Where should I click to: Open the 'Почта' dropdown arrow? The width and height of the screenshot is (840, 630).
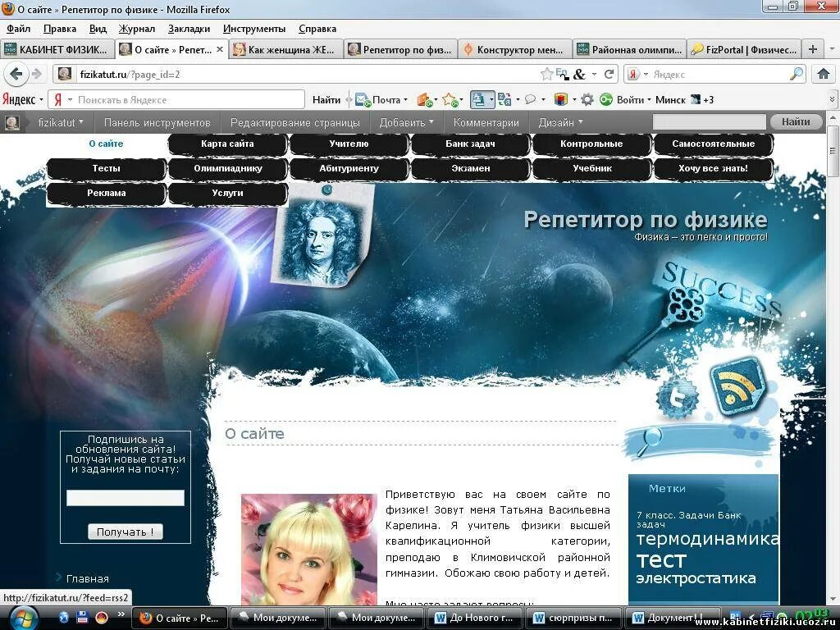tap(405, 100)
